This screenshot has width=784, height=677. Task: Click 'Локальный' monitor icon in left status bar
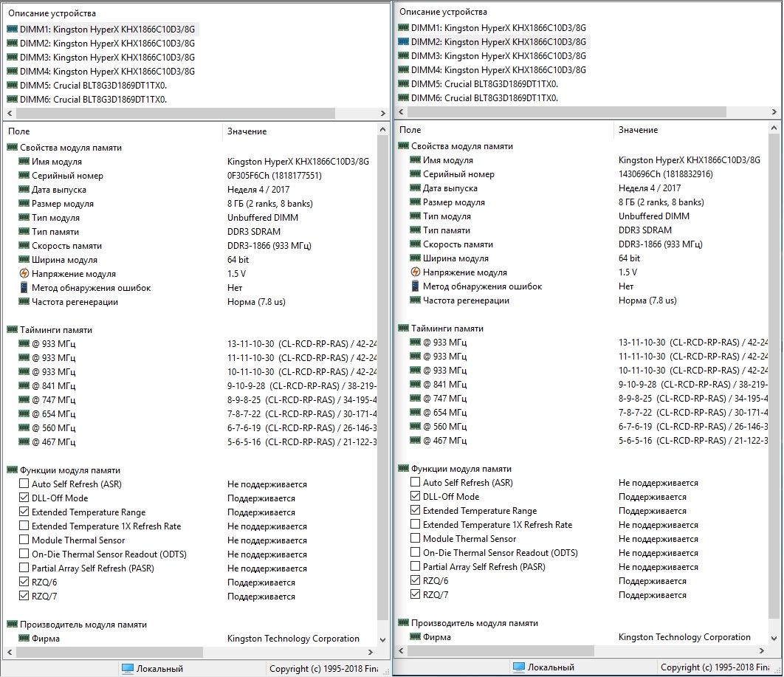[x=128, y=668]
